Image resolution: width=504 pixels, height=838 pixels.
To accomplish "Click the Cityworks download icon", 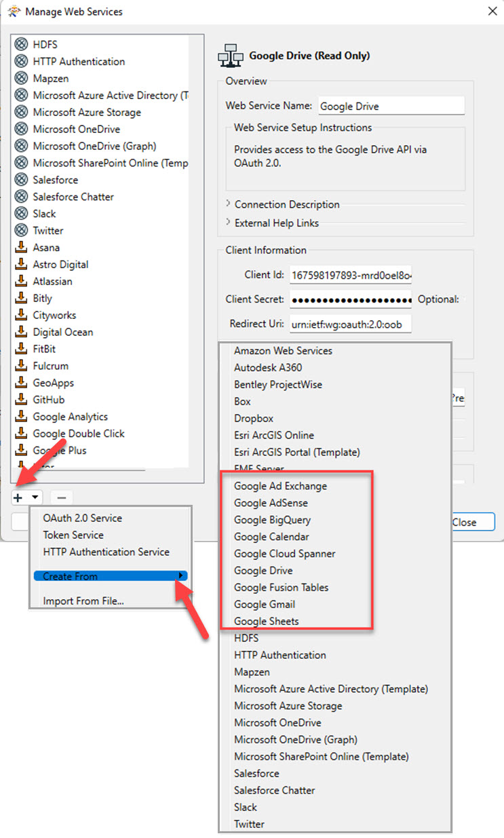I will pyautogui.click(x=21, y=316).
